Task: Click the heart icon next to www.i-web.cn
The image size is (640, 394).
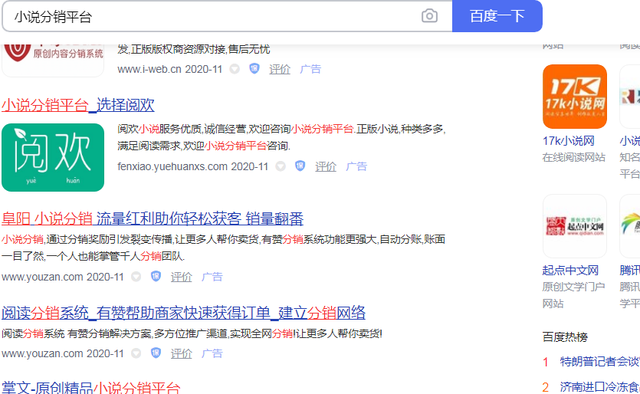Action: coord(234,69)
